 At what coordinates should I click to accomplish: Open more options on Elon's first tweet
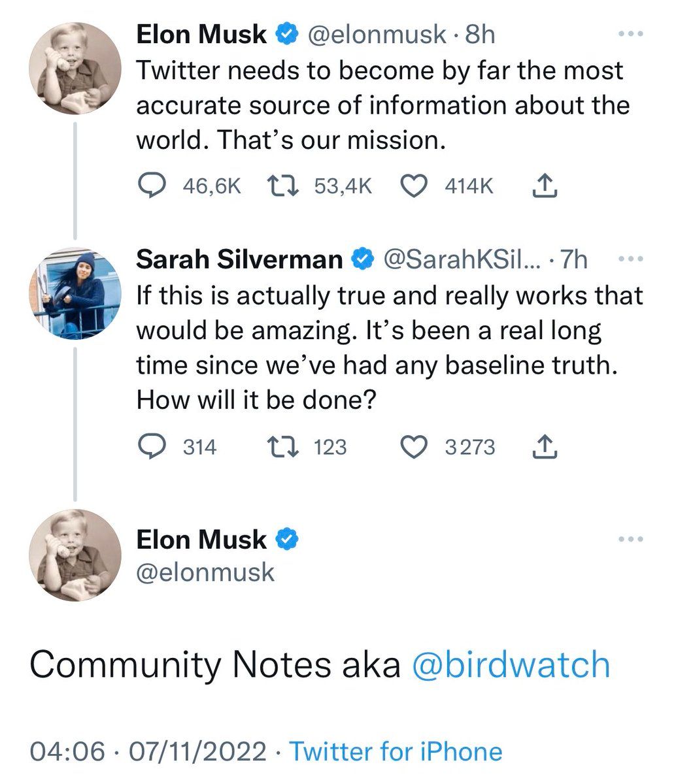tap(631, 34)
